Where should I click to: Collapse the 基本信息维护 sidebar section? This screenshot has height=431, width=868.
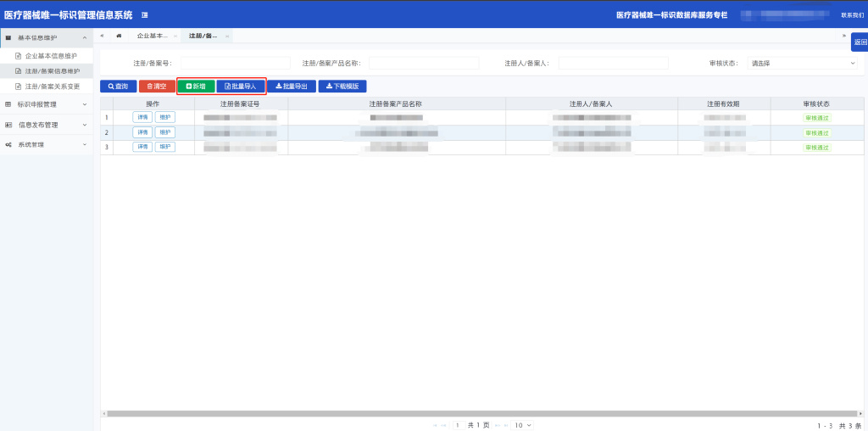point(46,38)
